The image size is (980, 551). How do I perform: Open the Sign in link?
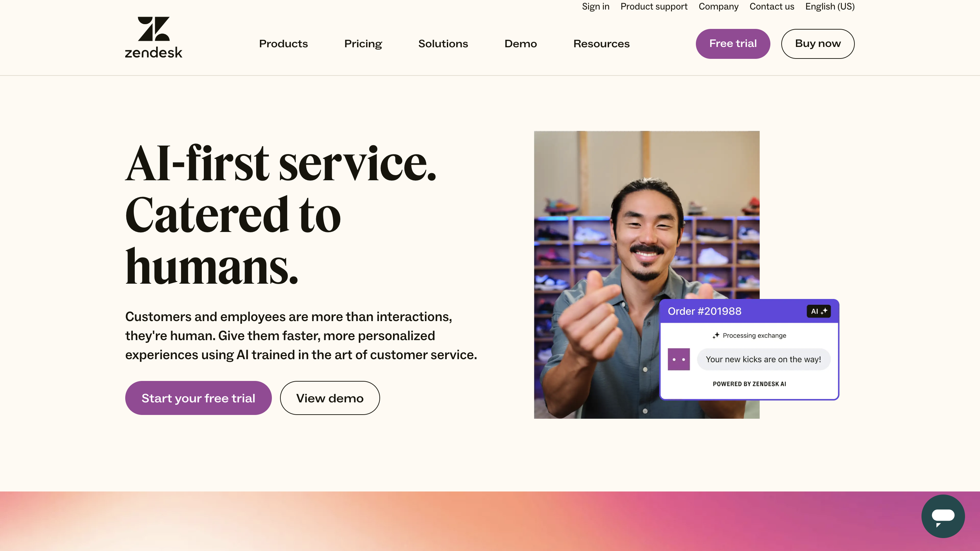[x=595, y=6]
